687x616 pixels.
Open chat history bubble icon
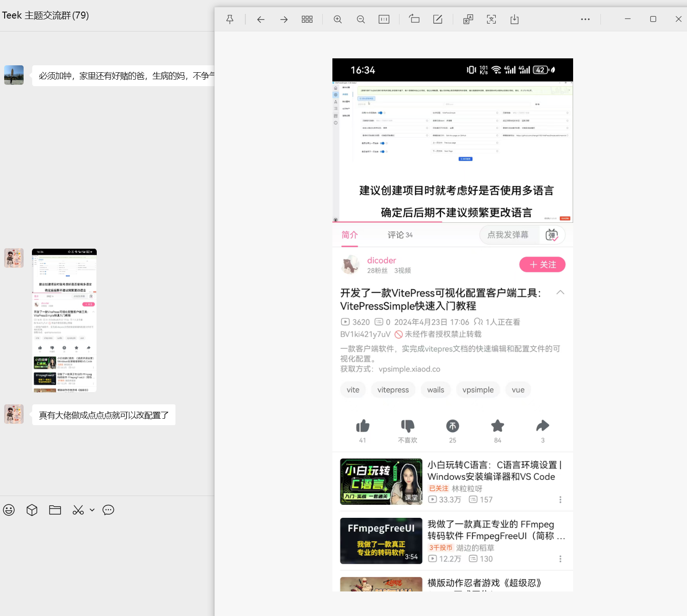(x=108, y=510)
